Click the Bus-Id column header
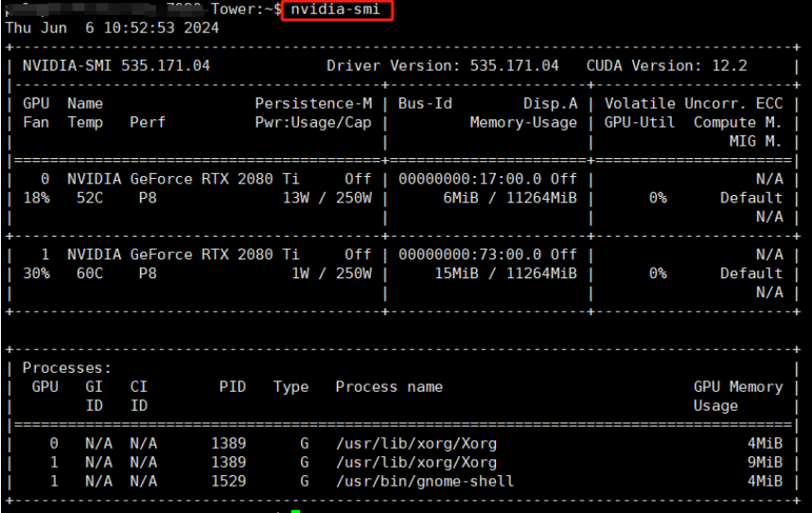This screenshot has height=513, width=812. coord(425,103)
